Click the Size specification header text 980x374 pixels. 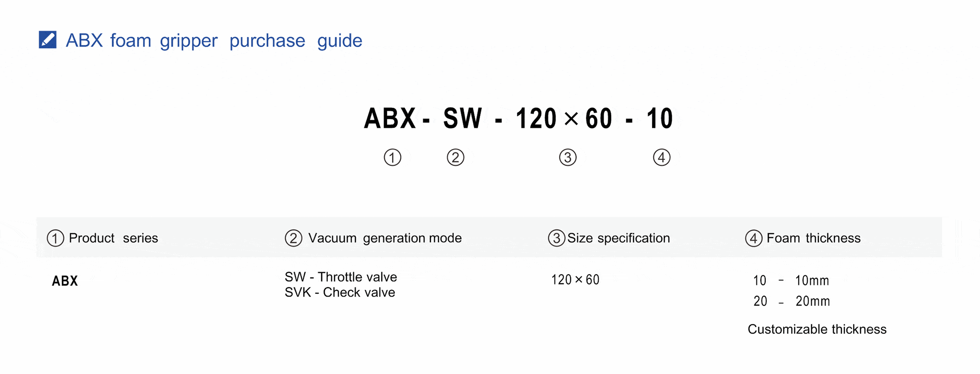coord(618,238)
